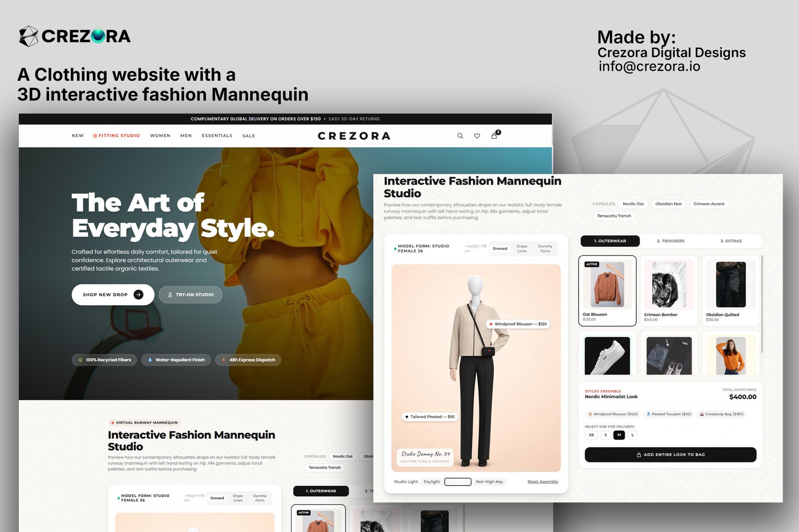The width and height of the screenshot is (799, 532).
Task: Click the info@crezora.io email text
Action: click(x=649, y=66)
